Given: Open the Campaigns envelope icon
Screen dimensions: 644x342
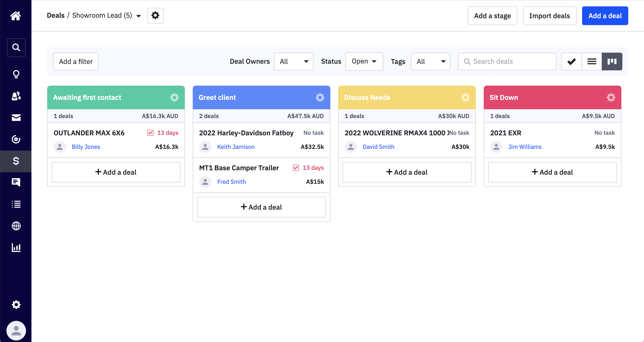Looking at the screenshot, I should coord(16,118).
